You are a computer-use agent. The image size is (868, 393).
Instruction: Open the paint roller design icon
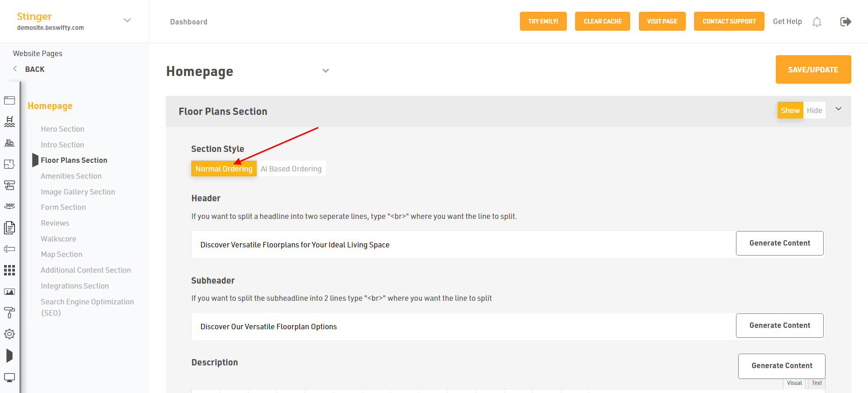click(x=9, y=313)
